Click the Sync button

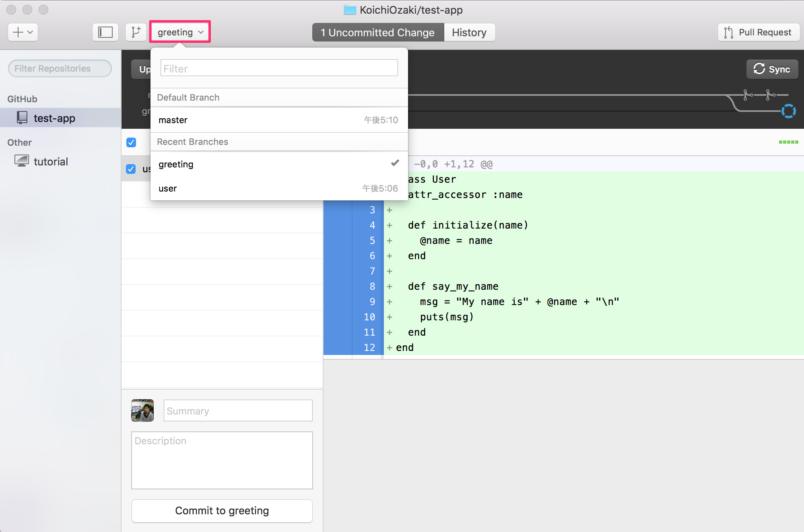tap(772, 69)
